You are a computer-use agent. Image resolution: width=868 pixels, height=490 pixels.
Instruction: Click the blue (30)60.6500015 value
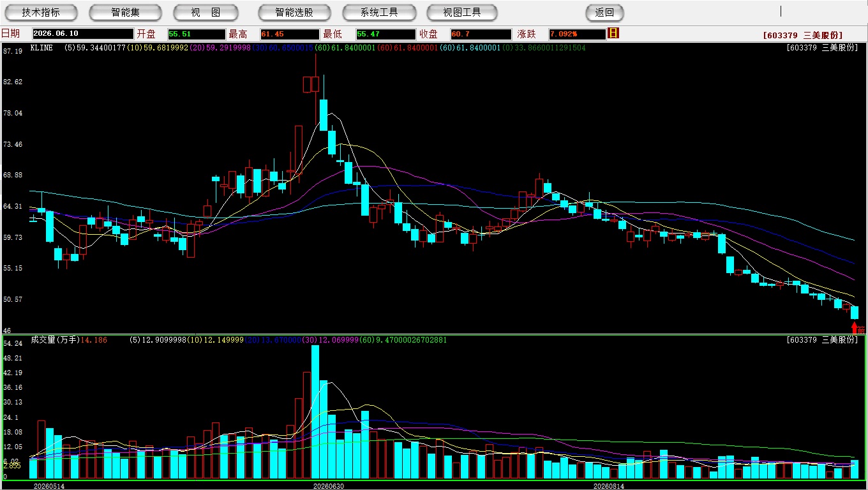282,47
